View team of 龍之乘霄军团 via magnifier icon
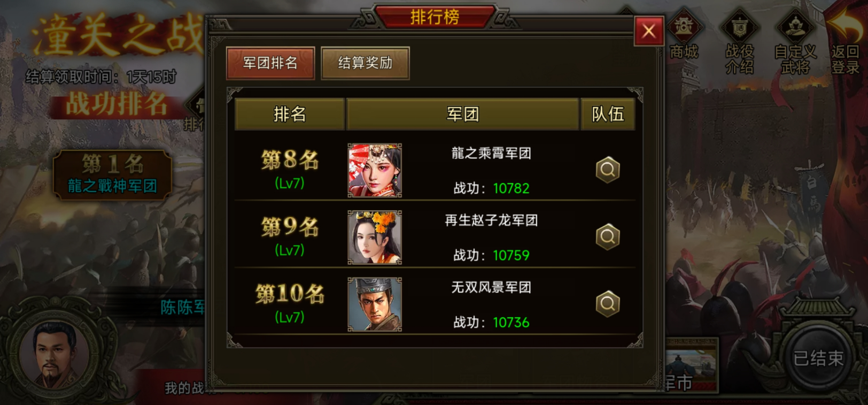 tap(608, 170)
